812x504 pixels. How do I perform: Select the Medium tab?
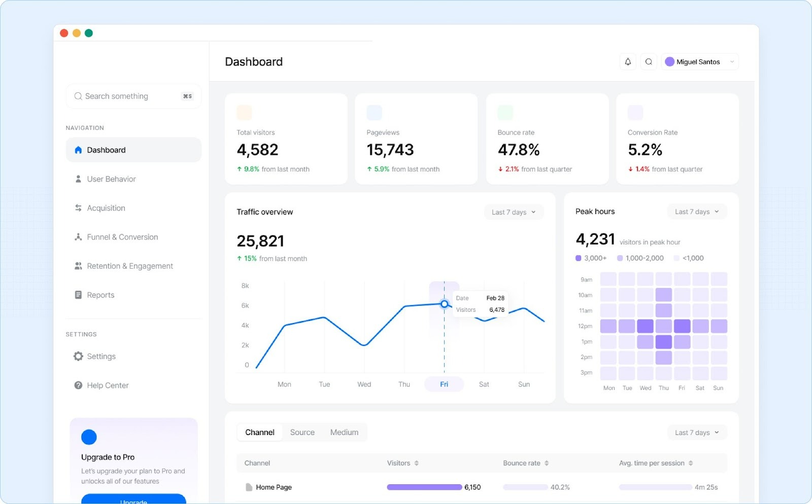[345, 432]
